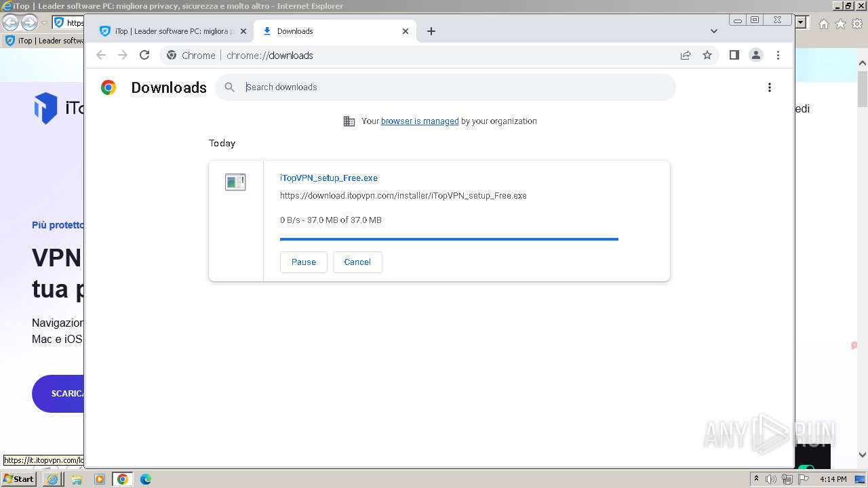Screen dimensions: 868x488
Task: Open Chrome profile avatar
Action: click(756, 56)
